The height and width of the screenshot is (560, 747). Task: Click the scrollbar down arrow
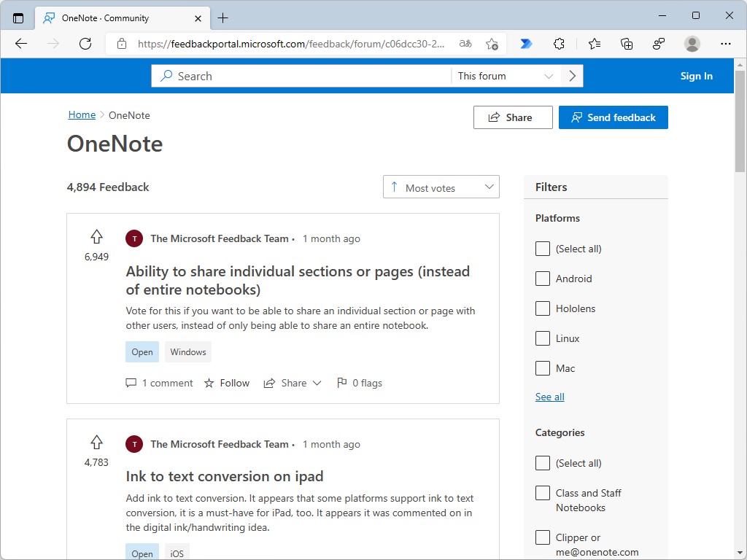[x=740, y=553]
